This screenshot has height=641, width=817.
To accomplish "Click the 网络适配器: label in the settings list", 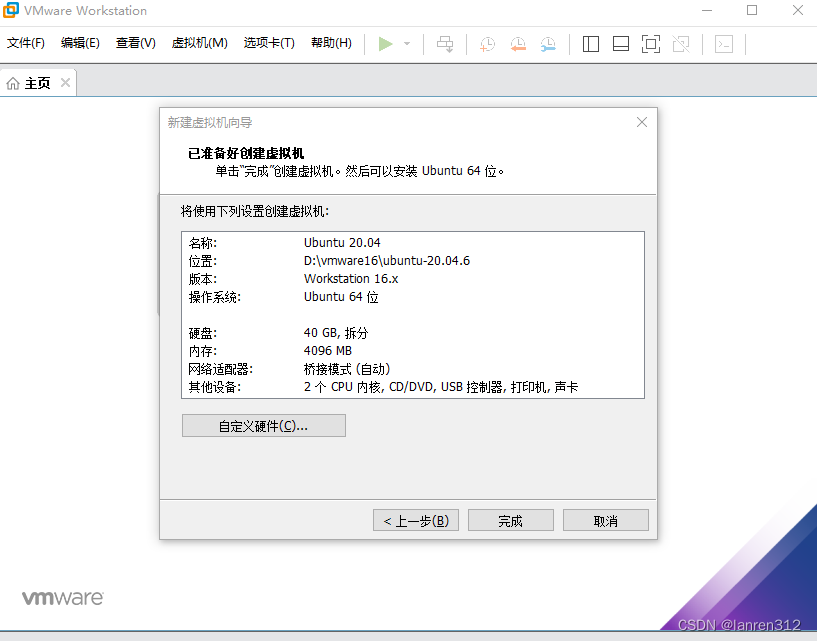I will [220, 369].
